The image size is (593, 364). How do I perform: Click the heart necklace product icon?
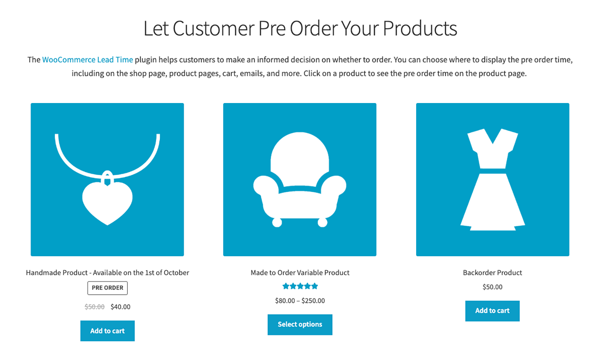[x=107, y=179]
